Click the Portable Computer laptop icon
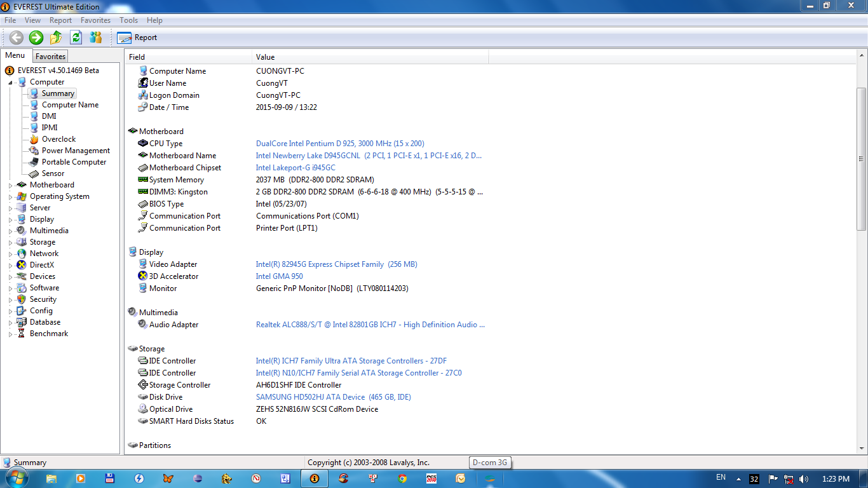Viewport: 868px width, 488px height. [x=34, y=162]
